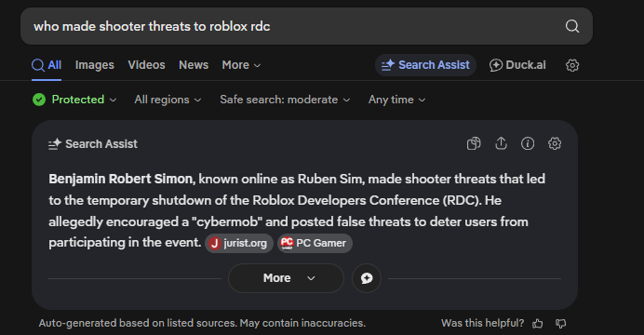Expand the More search categories dropdown
Viewport: 644px width, 335px height.
point(241,65)
